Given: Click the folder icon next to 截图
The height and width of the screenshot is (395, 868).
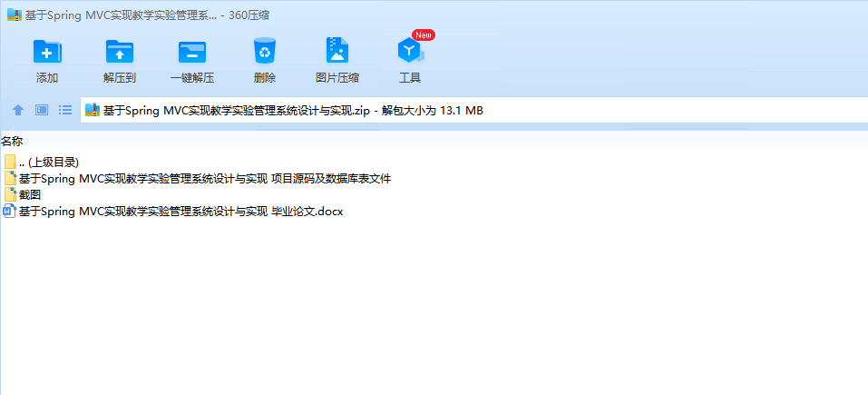Looking at the screenshot, I should (10, 194).
